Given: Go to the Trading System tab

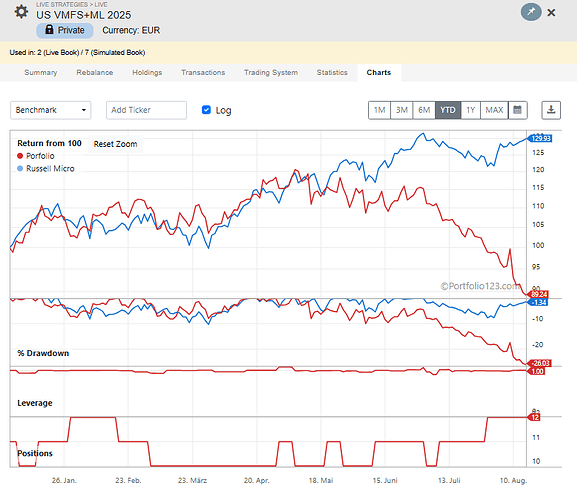Looking at the screenshot, I should click(271, 72).
